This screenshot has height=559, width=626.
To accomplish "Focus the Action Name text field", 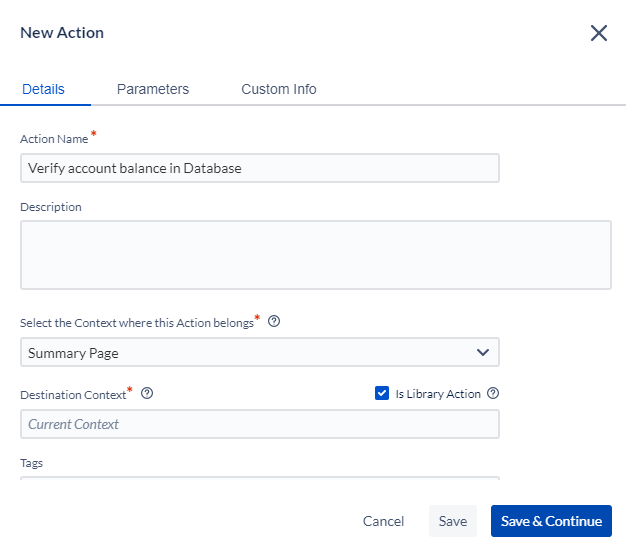I will [260, 168].
